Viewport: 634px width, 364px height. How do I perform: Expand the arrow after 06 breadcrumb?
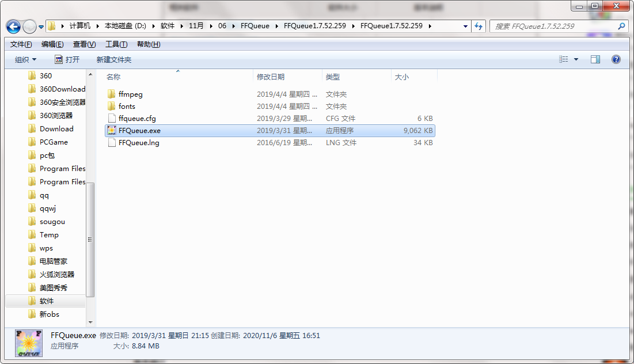(234, 26)
